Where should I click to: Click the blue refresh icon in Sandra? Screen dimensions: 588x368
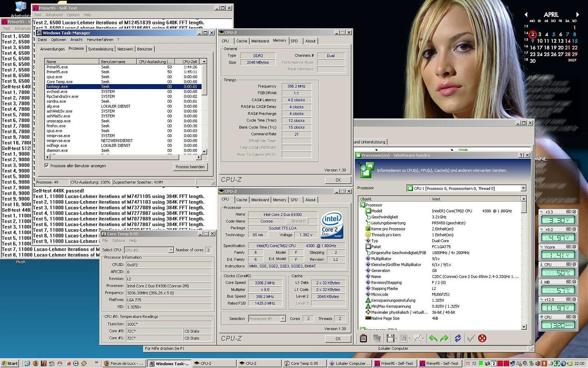coord(458,338)
